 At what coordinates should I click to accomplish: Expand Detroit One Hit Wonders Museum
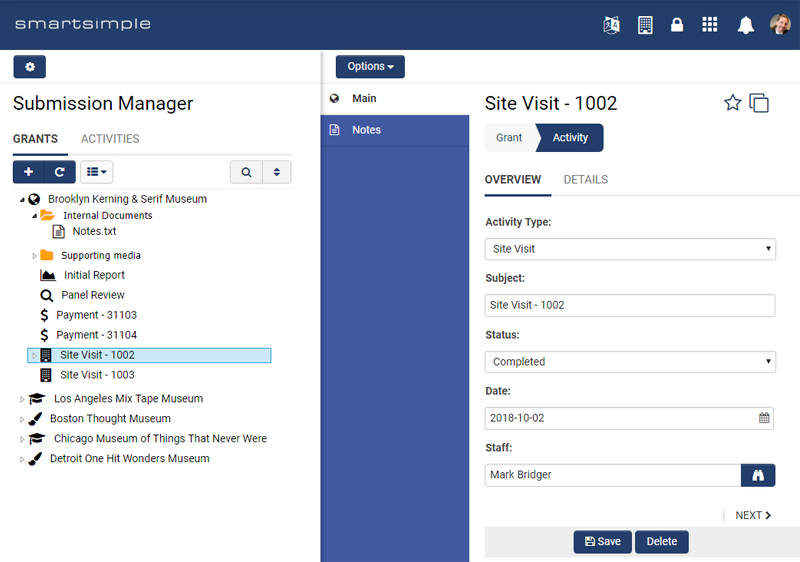pos(22,459)
